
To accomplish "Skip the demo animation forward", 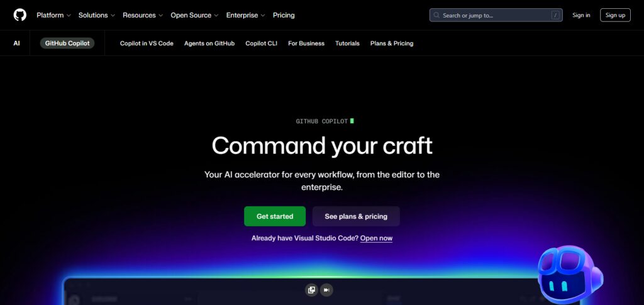I will click(x=326, y=290).
